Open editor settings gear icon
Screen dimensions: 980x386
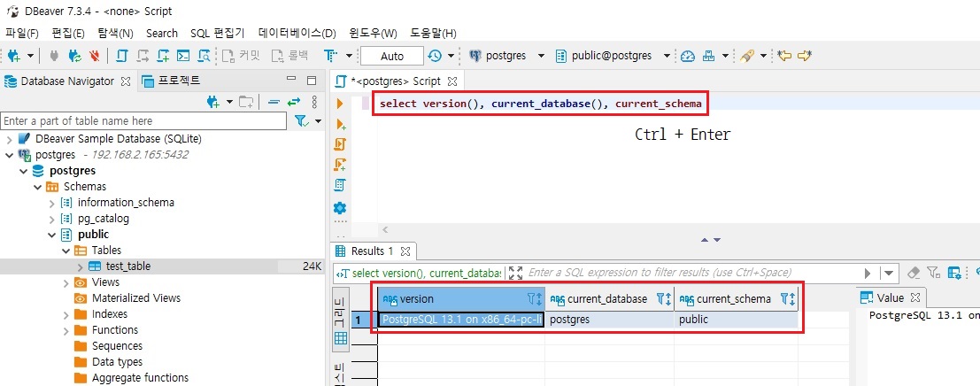pyautogui.click(x=341, y=208)
